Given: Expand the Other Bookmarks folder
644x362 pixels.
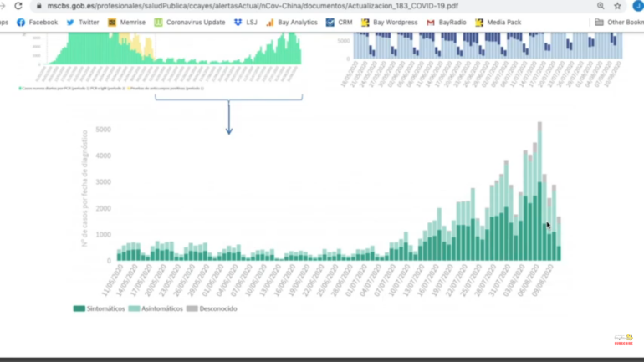Looking at the screenshot, I should (x=619, y=23).
